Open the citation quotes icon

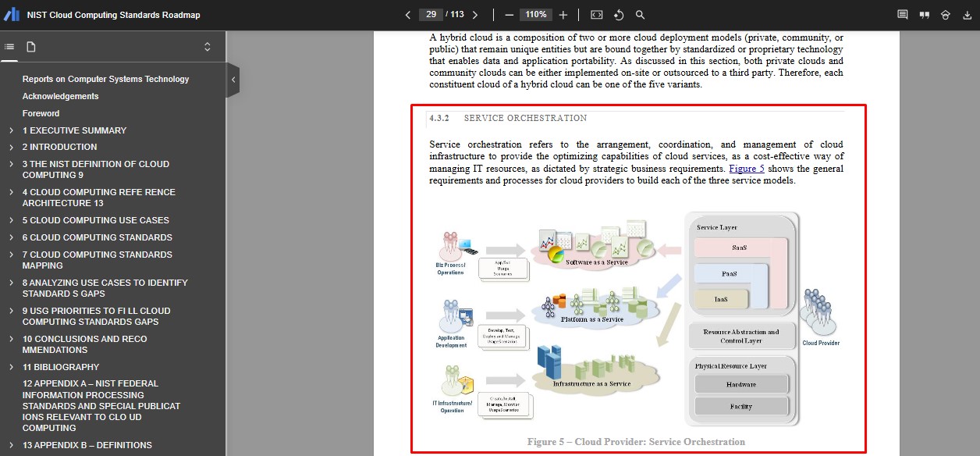pos(925,15)
